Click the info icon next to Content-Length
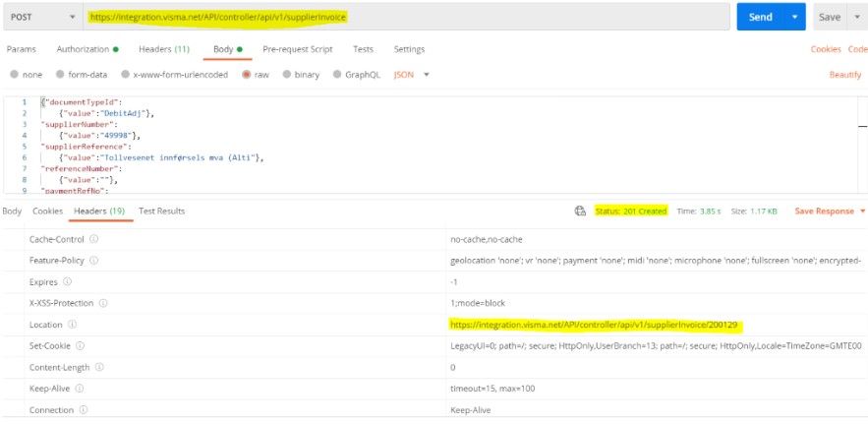The height and width of the screenshot is (424, 868). (x=99, y=367)
